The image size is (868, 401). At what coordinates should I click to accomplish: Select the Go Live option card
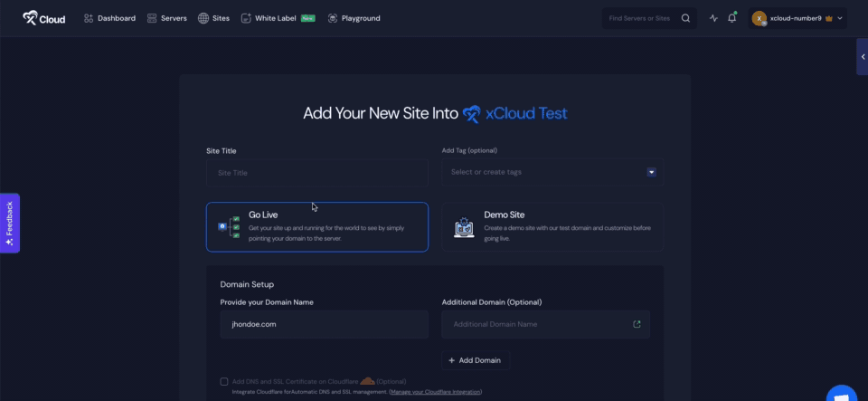click(x=317, y=227)
